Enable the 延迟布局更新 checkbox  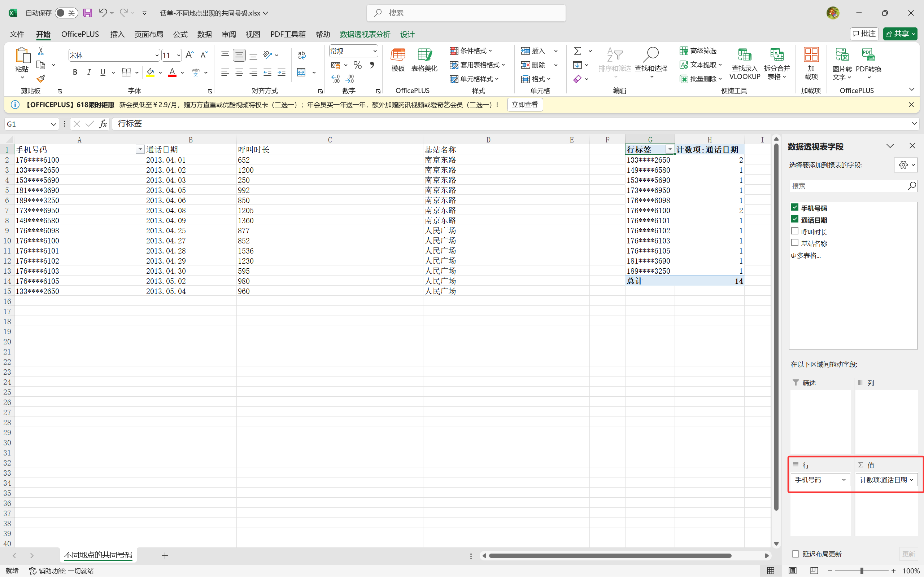coord(796,554)
